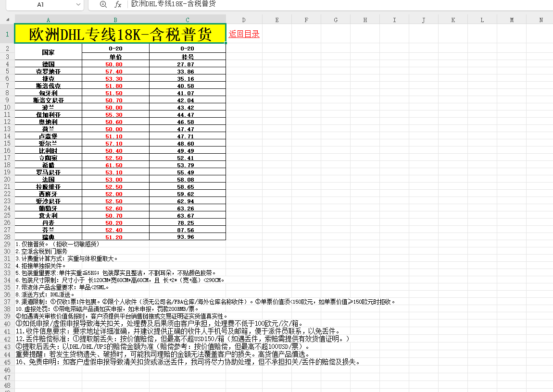
Task: Click the 单价 header cell
Action: coord(115,57)
